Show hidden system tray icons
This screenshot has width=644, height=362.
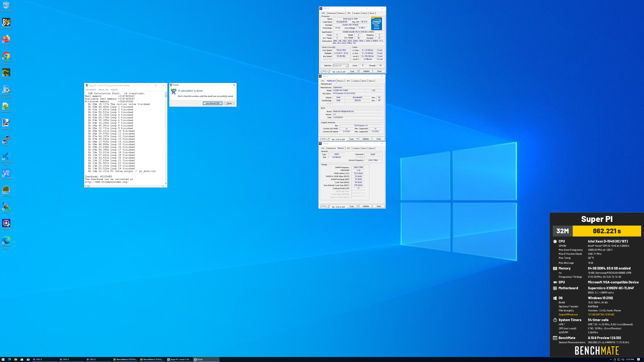pyautogui.click(x=611, y=359)
